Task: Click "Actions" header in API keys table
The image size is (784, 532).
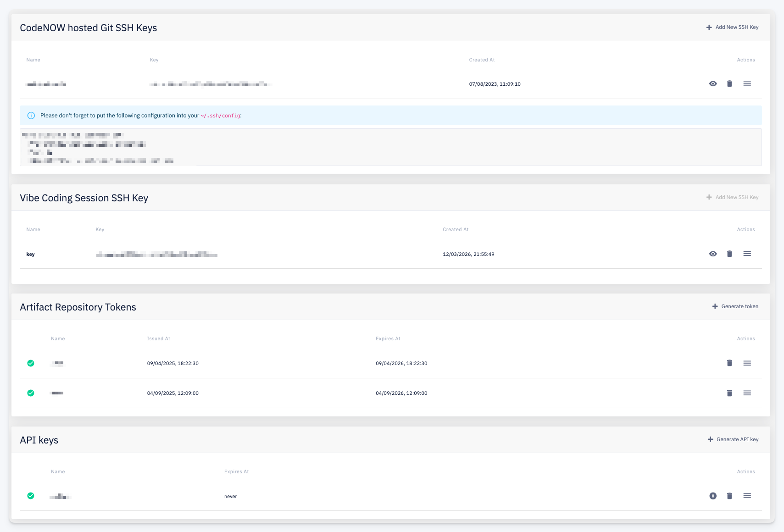Action: click(x=746, y=471)
